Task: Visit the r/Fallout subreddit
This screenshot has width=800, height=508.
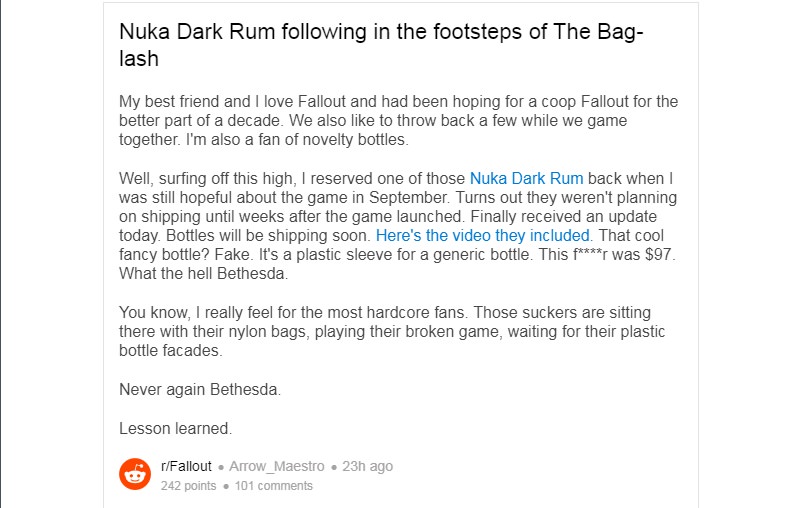Action: 186,466
